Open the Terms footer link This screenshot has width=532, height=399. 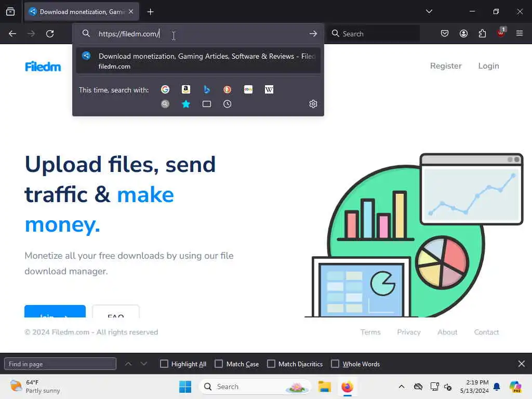[x=370, y=332]
